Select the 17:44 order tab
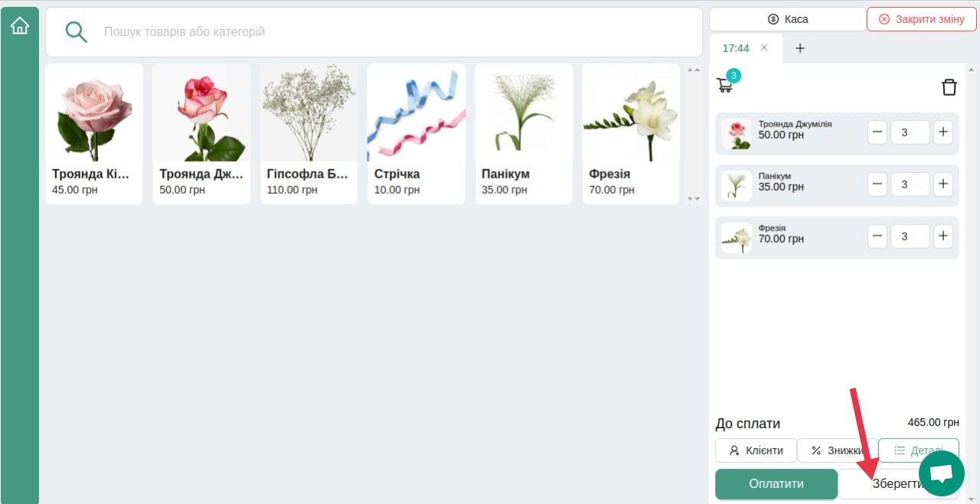Screen dimensions: 980x504 [x=736, y=48]
